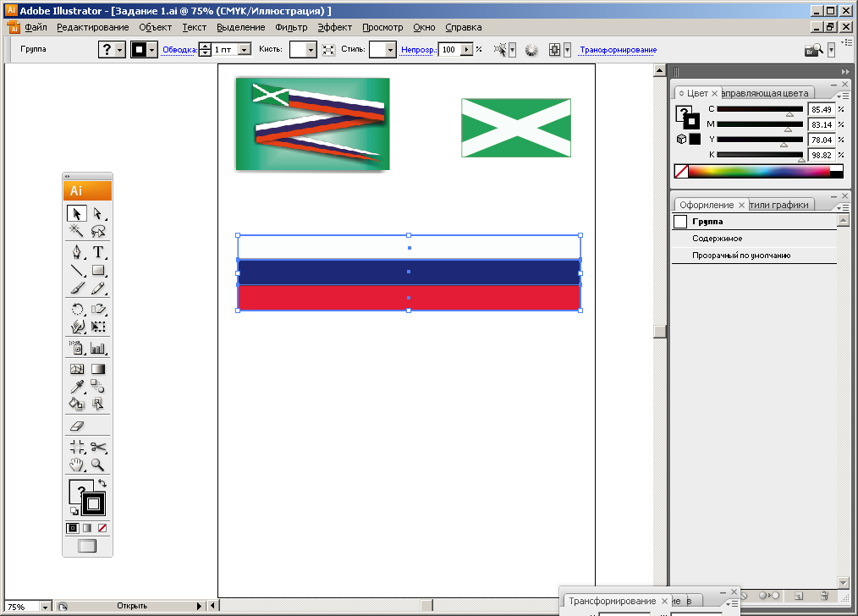
Task: Click the Swap Fill and Stroke arrow
Action: [x=102, y=483]
